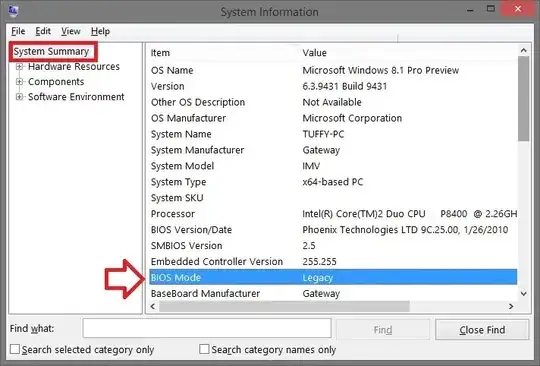Expand the Software Environment tree node

click(20, 97)
